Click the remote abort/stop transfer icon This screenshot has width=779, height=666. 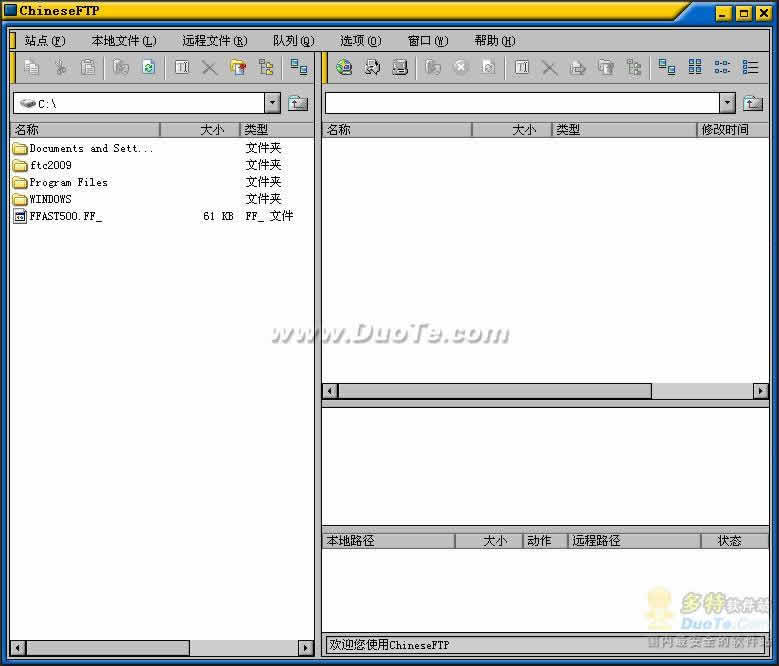(461, 67)
